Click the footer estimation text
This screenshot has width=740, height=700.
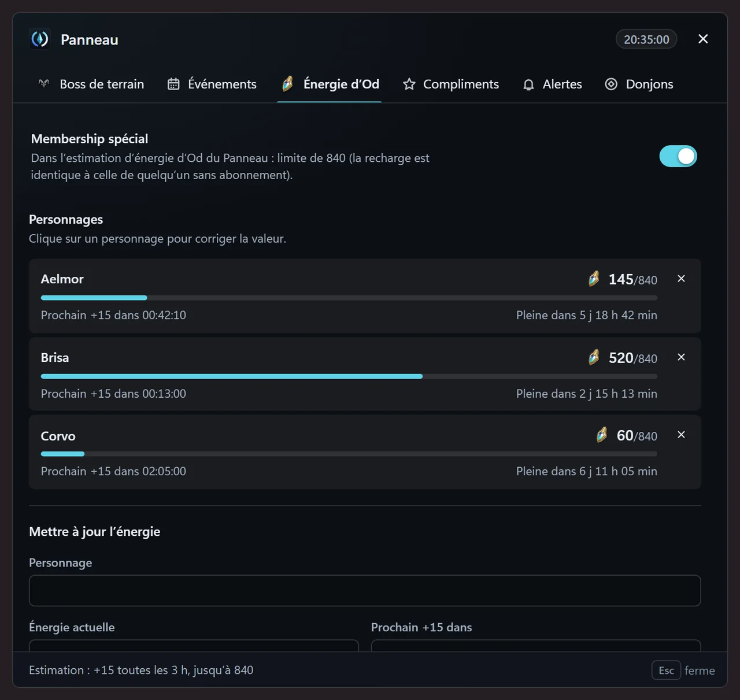pos(141,671)
